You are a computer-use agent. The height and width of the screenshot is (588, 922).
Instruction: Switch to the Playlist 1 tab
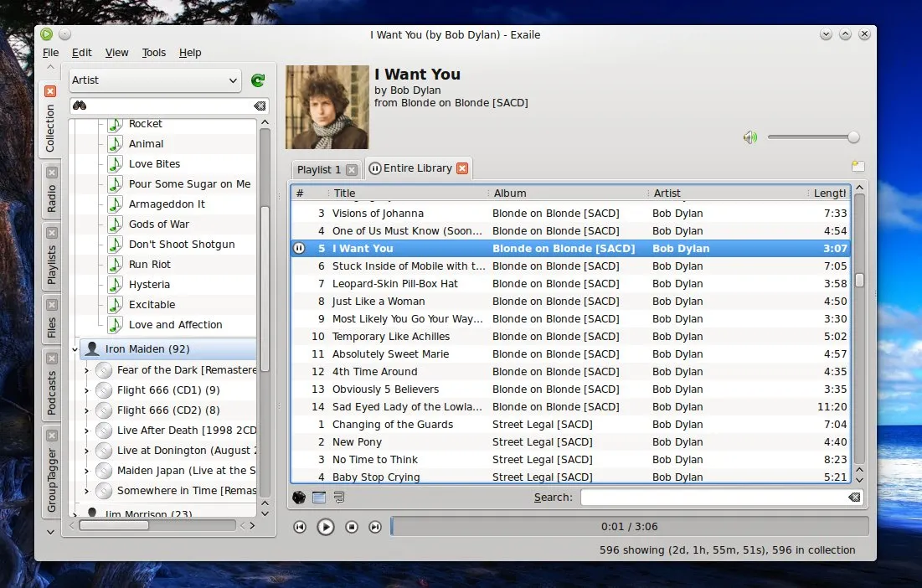[319, 169]
